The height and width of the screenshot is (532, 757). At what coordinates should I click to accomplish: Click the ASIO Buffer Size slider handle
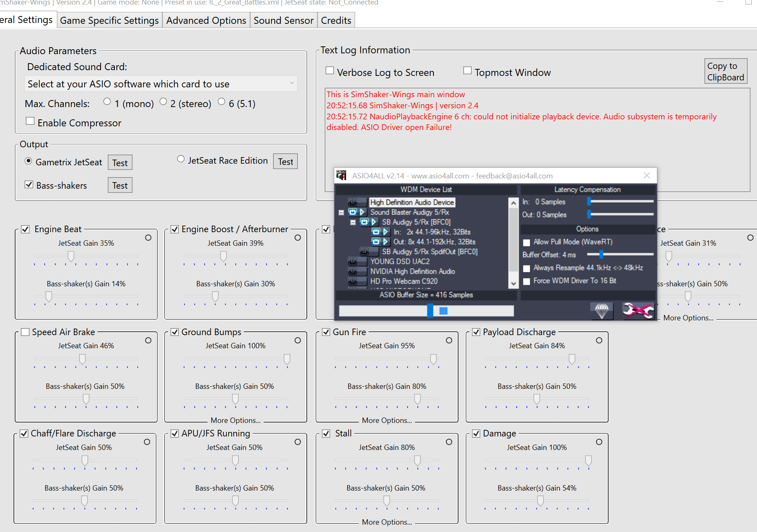430,311
